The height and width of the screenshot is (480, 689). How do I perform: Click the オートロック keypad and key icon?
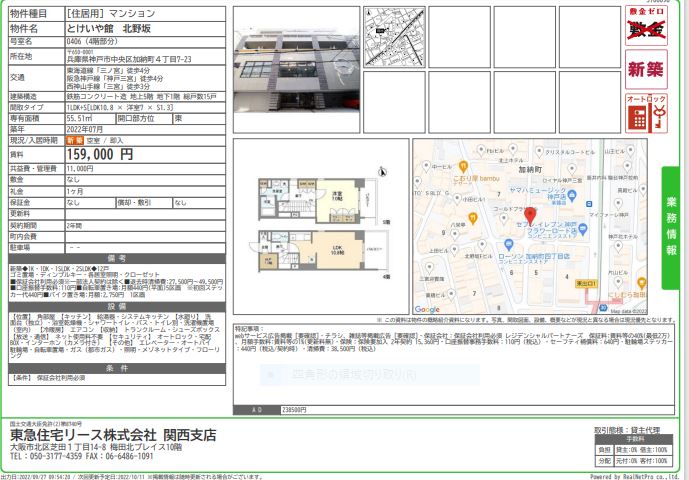(646, 113)
